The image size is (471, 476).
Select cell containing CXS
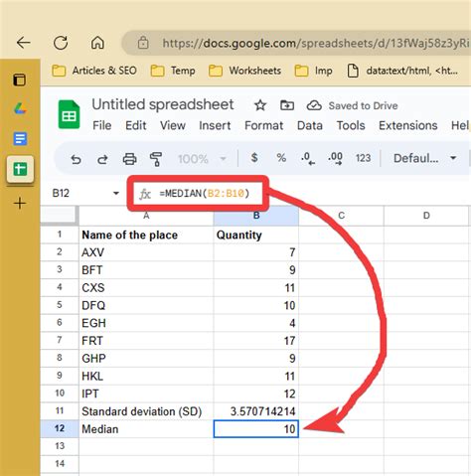(x=146, y=287)
